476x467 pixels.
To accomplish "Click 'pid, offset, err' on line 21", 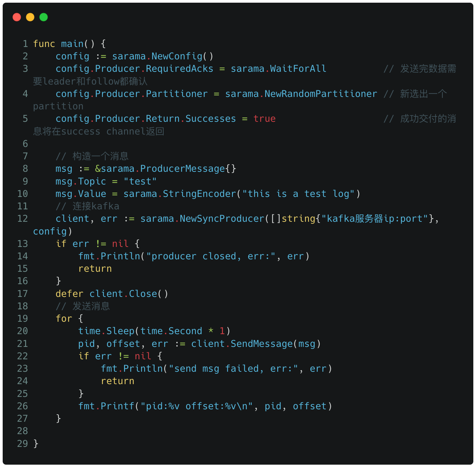I will [x=123, y=344].
